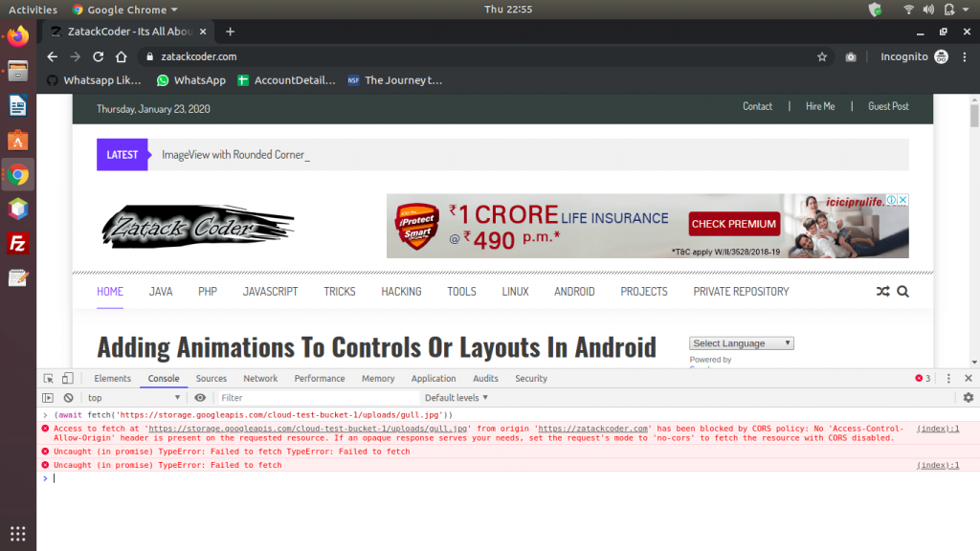
Task: Click the console Filter input field
Action: (x=316, y=398)
